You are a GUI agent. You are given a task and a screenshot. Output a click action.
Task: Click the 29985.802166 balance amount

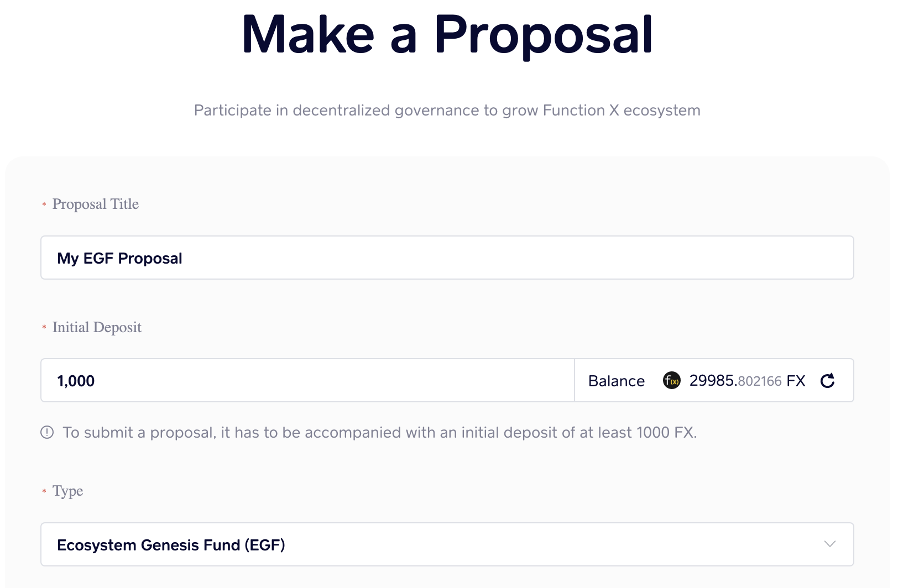[x=735, y=381]
